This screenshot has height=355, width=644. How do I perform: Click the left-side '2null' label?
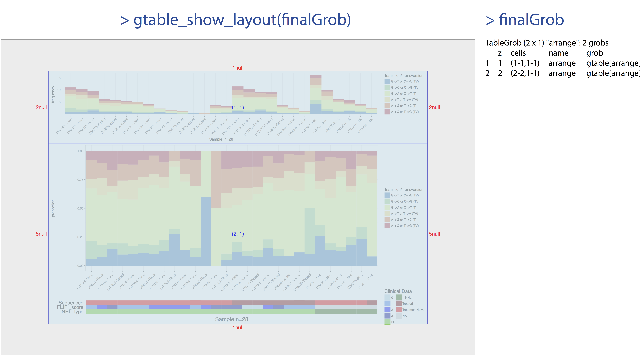(41, 107)
